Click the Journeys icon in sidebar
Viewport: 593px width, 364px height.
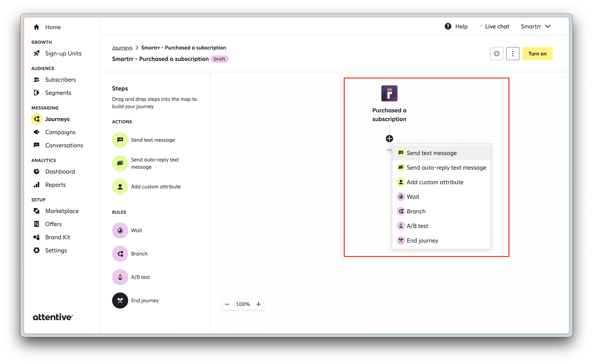37,119
